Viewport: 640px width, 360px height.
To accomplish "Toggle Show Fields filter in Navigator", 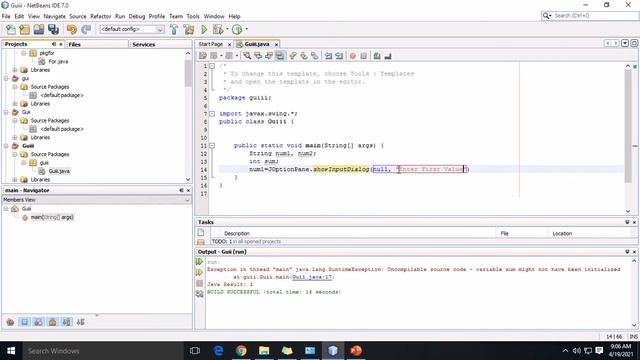I will [x=24, y=322].
